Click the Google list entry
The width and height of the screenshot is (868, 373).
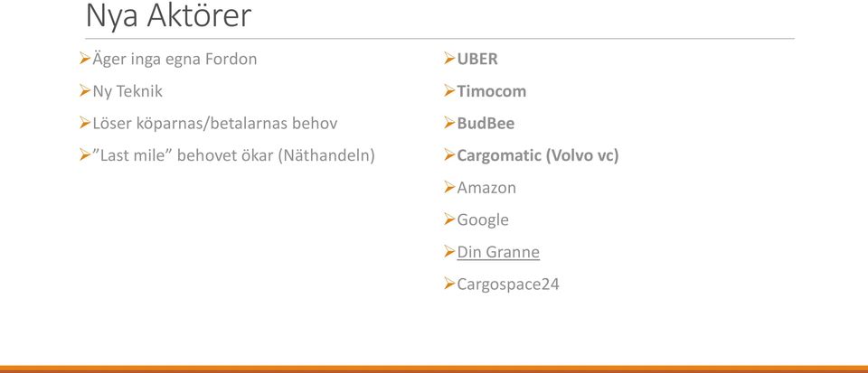coord(483,220)
